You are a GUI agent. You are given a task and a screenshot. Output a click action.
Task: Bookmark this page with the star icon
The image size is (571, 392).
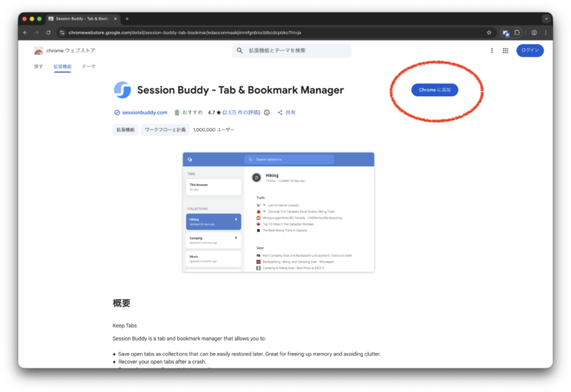(x=489, y=33)
